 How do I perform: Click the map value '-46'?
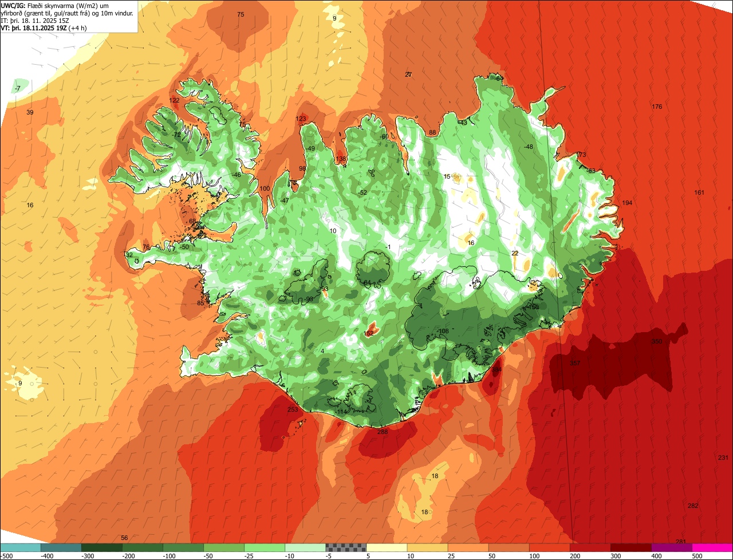click(236, 175)
